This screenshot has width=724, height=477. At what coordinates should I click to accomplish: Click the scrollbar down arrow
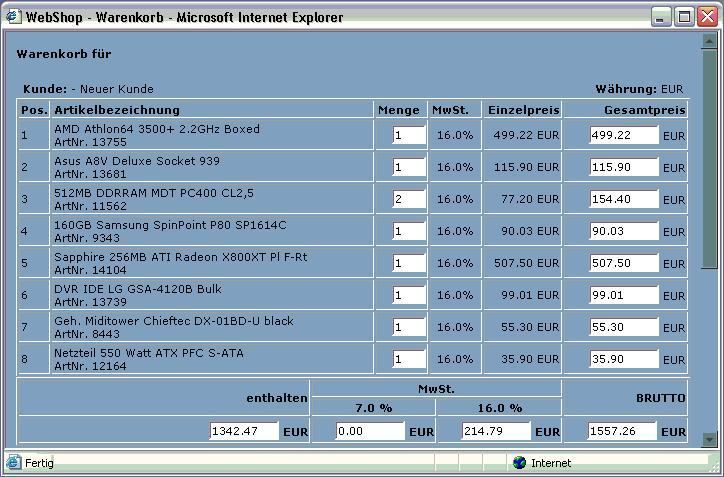[709, 439]
